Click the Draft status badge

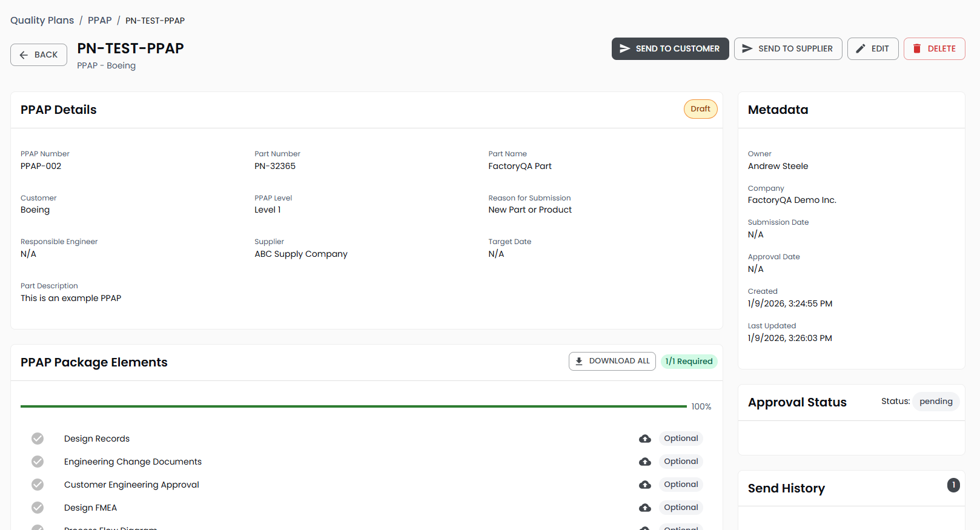coord(700,109)
